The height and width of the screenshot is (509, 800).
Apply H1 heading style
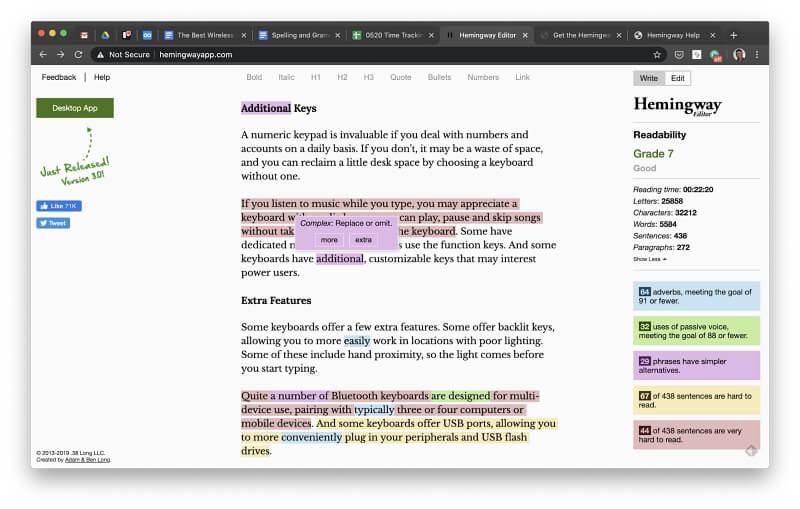pos(316,77)
